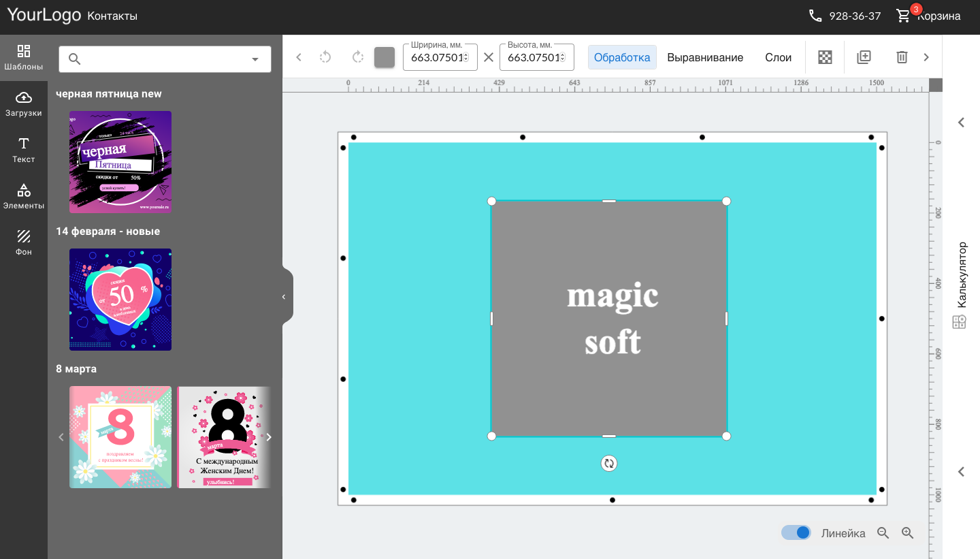Screen dimensions: 980x559
Task: Open the Загрузки uploads panel
Action: click(24, 104)
